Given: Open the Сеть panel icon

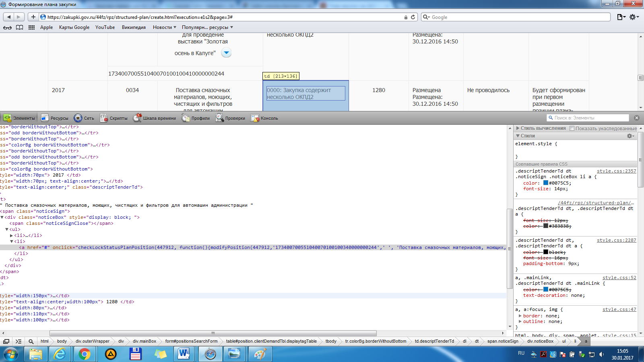Looking at the screenshot, I should click(x=78, y=118).
